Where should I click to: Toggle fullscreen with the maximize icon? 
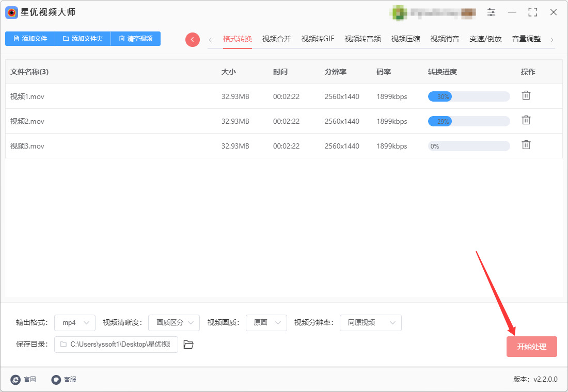pos(532,12)
